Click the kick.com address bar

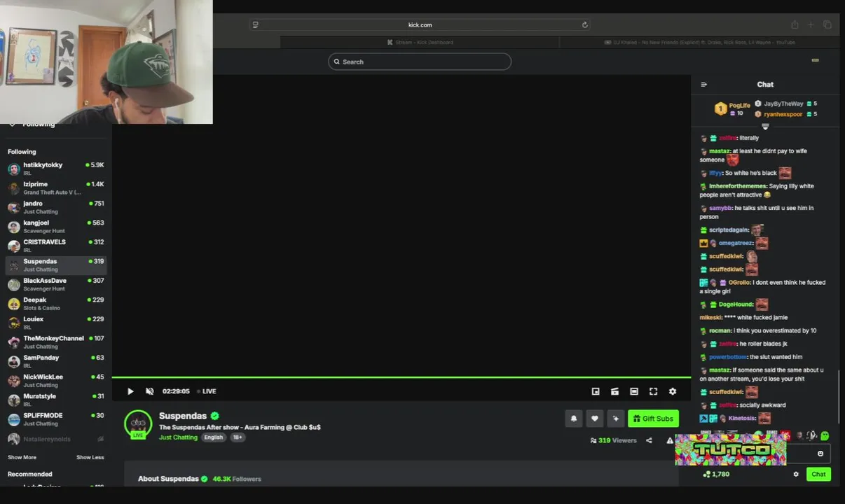[x=420, y=24]
